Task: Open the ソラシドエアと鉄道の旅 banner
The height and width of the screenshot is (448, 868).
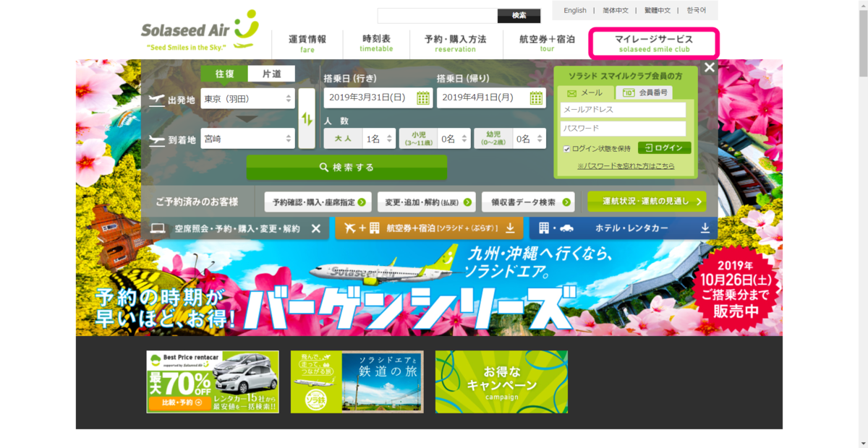Action: tap(357, 382)
